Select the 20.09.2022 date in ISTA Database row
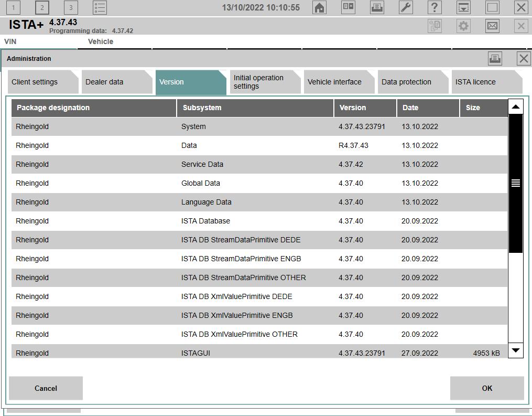The image size is (532, 416). tap(420, 221)
